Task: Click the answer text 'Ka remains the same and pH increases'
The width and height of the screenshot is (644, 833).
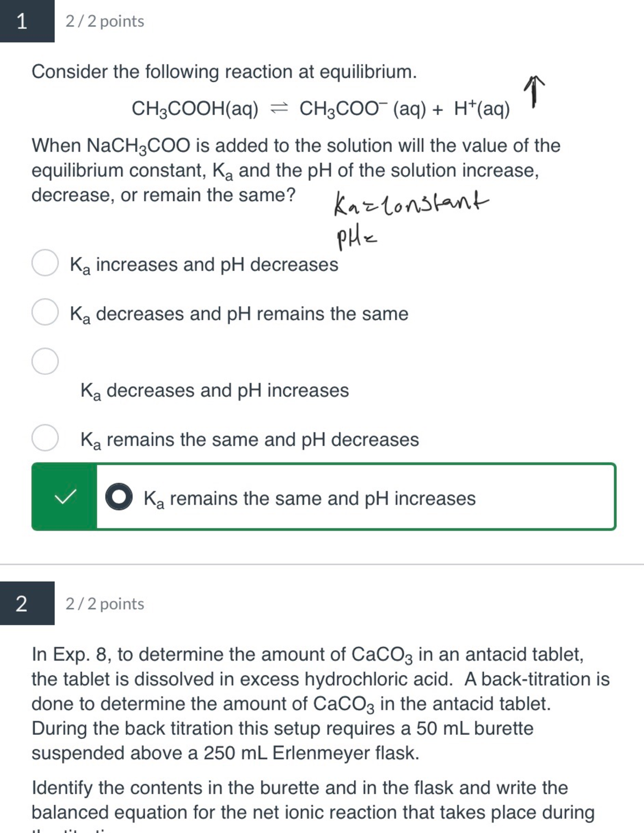Action: coord(309,498)
